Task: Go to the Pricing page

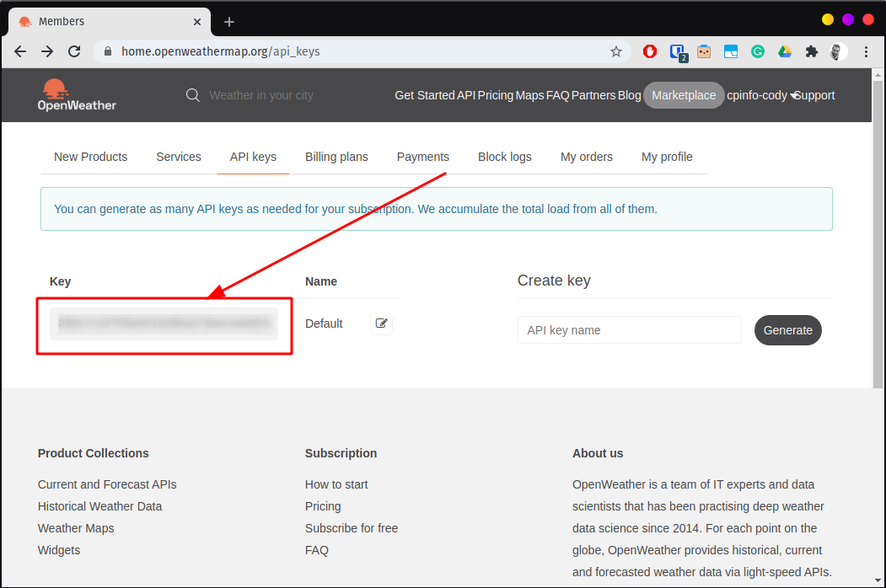Action: [x=323, y=506]
